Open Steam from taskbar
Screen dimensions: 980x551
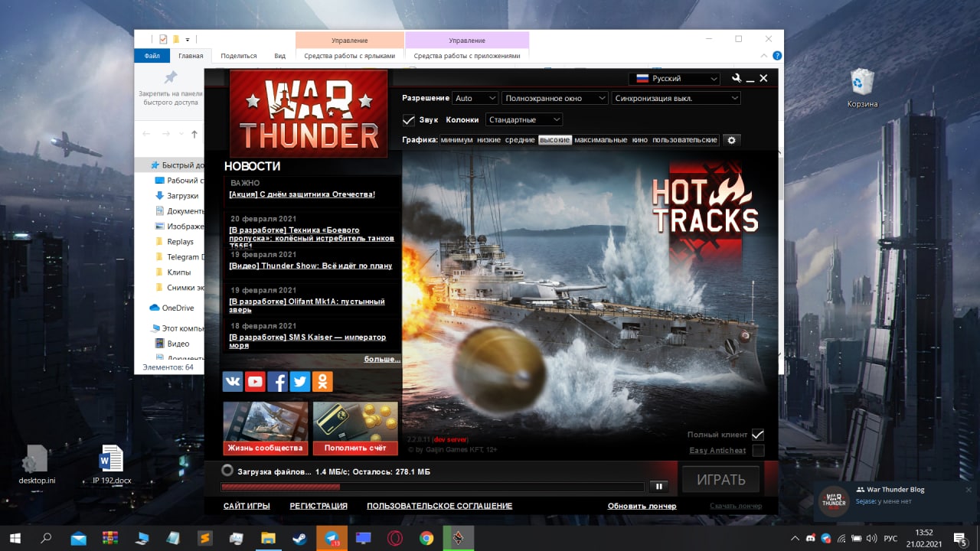click(x=299, y=539)
